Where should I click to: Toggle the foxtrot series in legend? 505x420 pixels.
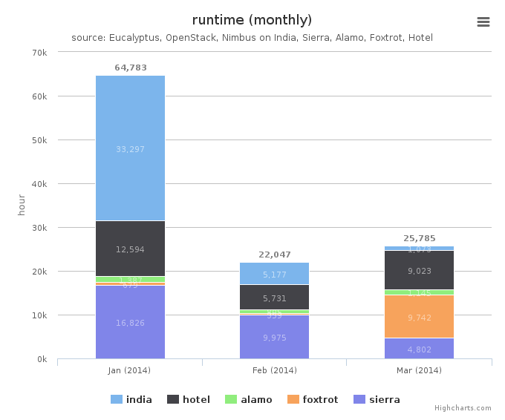click(313, 399)
